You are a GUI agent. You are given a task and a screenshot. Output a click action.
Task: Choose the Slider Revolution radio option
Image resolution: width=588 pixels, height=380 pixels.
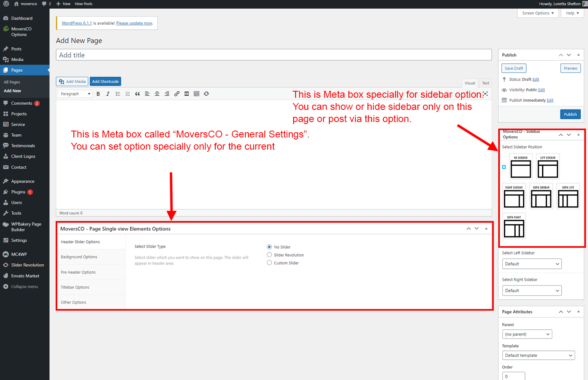269,255
